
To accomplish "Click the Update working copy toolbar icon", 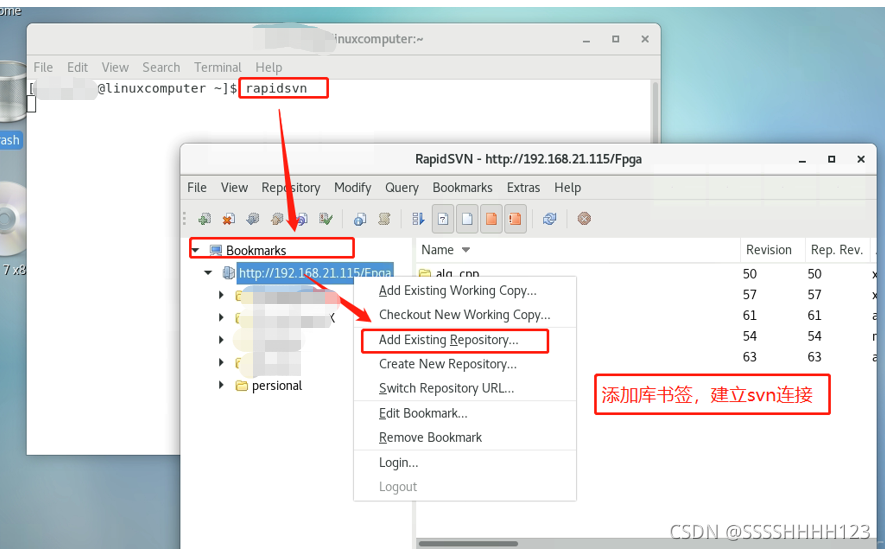I will tap(253, 219).
